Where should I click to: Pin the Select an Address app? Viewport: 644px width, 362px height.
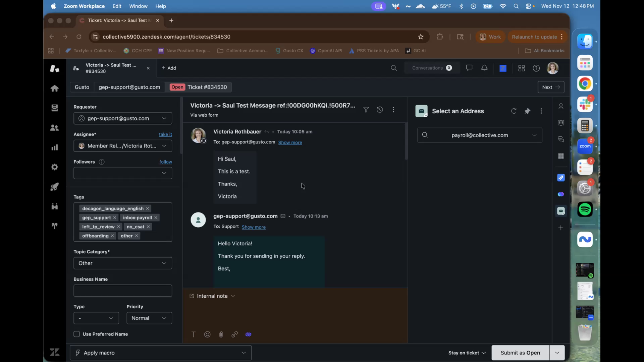pos(527,111)
